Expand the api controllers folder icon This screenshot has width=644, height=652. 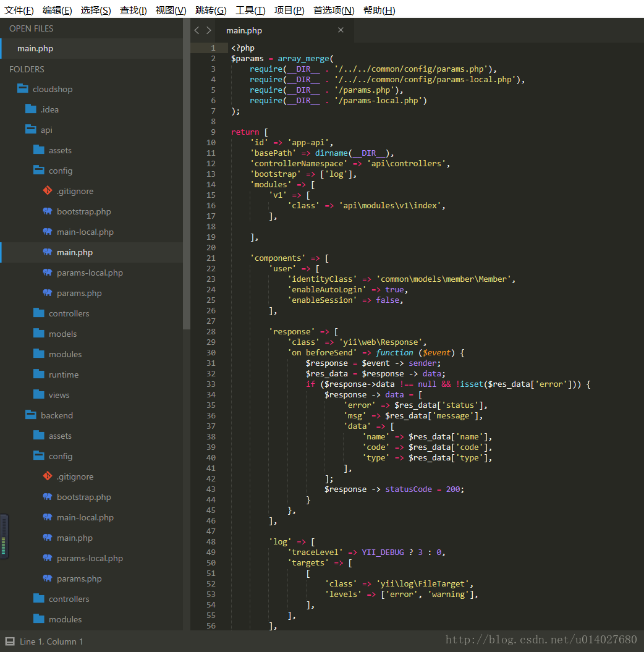pyautogui.click(x=39, y=313)
